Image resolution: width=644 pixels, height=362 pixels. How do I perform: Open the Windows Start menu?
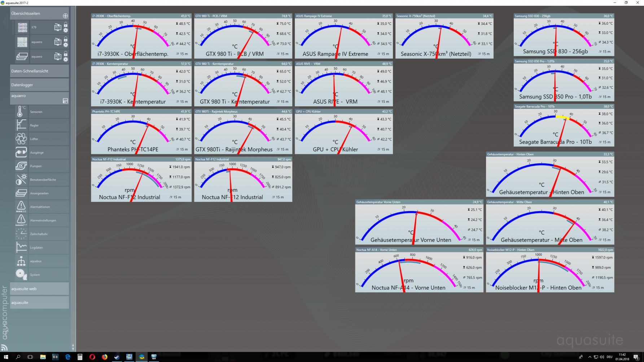(6, 357)
